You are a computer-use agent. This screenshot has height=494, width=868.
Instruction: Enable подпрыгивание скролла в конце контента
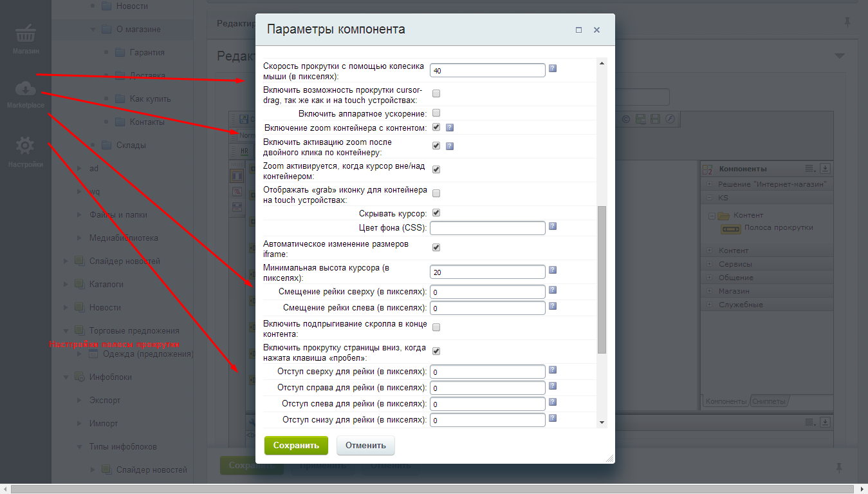(x=436, y=327)
